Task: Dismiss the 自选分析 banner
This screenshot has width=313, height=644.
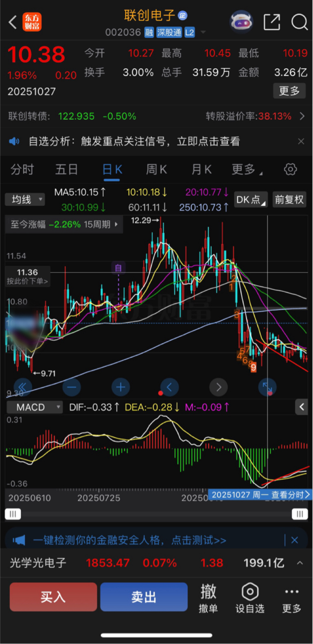Action: (x=301, y=141)
